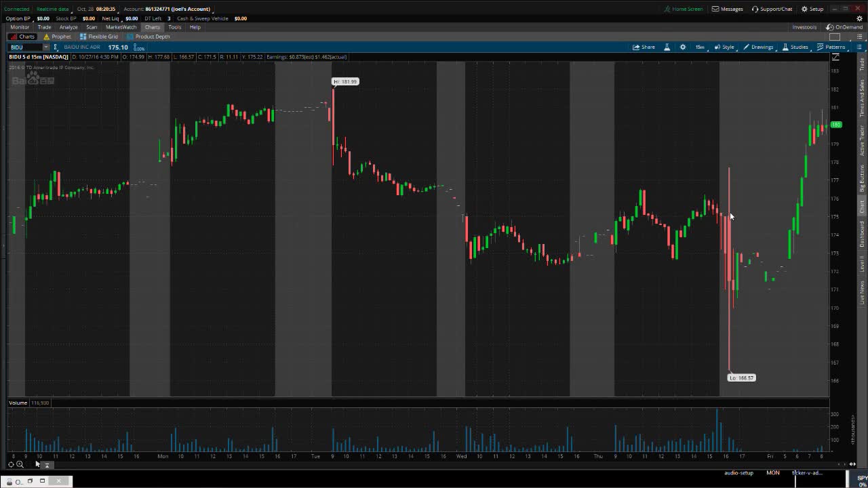
Task: Click the Connected status indicator
Action: click(17, 9)
